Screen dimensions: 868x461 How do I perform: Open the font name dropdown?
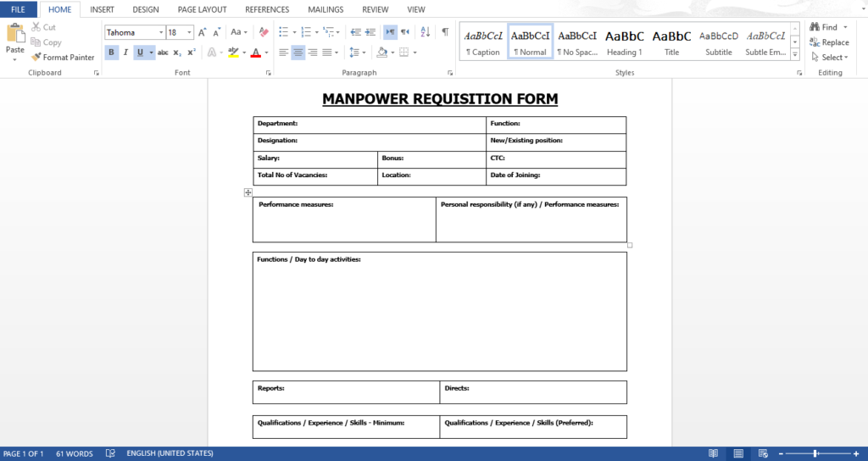pyautogui.click(x=161, y=33)
